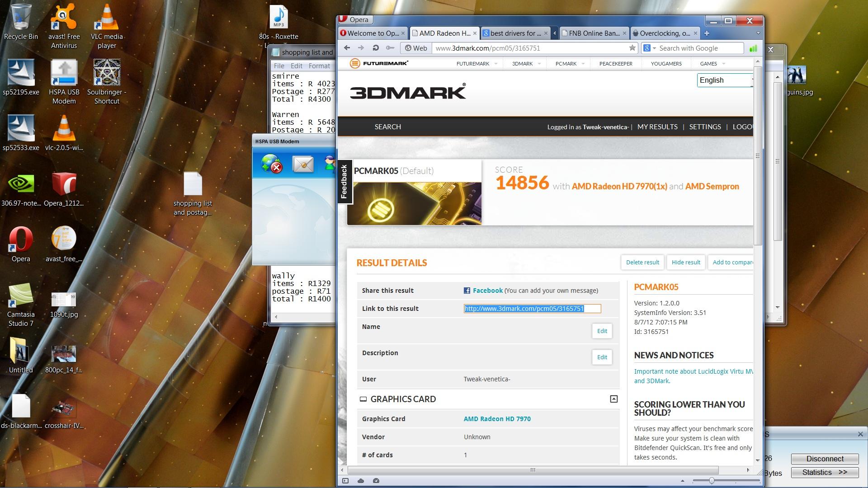Click Opera's forward navigation arrow
This screenshot has width=868, height=488.
361,48
